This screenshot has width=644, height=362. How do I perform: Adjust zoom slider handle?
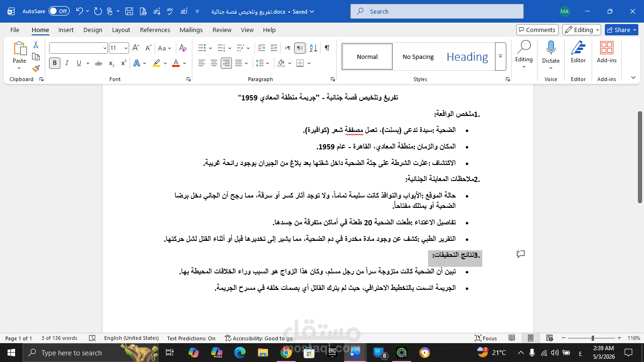(593, 338)
